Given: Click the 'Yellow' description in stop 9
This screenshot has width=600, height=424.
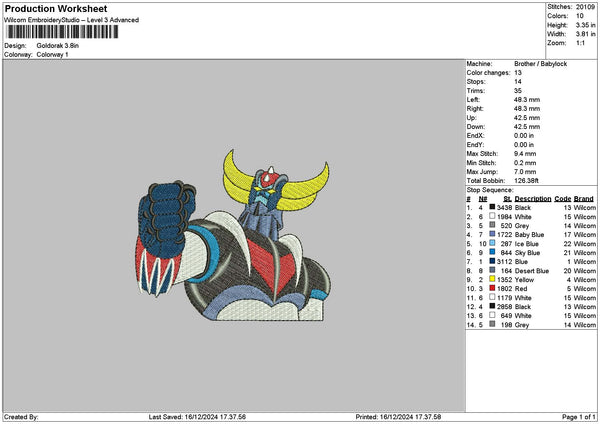Looking at the screenshot, I should click(x=524, y=280).
